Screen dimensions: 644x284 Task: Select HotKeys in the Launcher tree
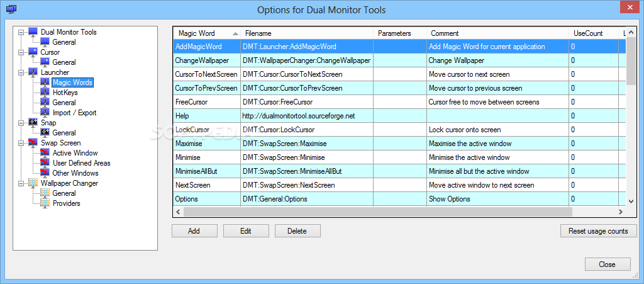tap(65, 93)
